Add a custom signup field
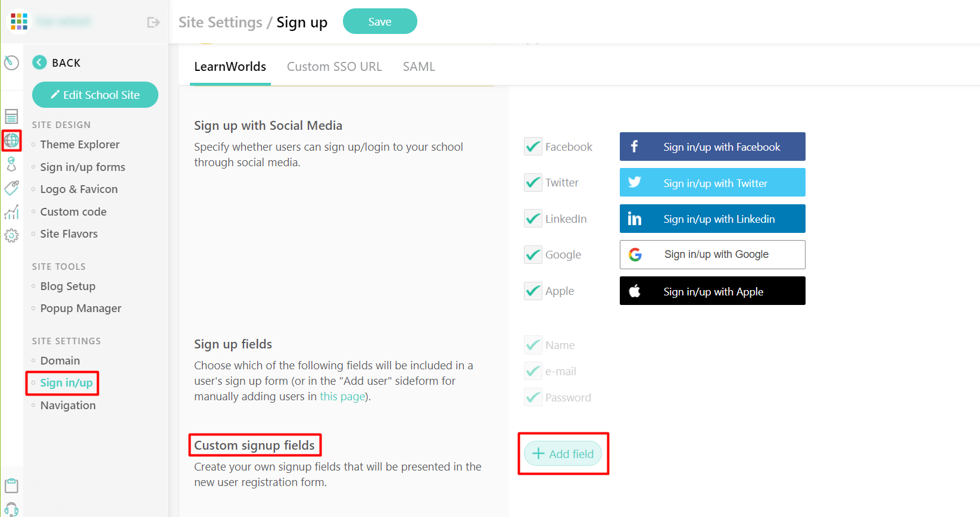The width and height of the screenshot is (980, 517). [563, 453]
